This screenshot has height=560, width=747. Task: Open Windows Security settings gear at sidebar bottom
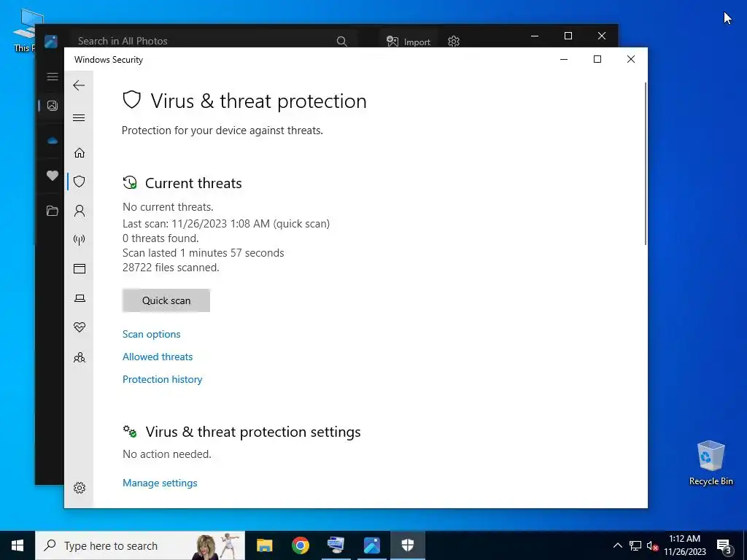pos(80,488)
